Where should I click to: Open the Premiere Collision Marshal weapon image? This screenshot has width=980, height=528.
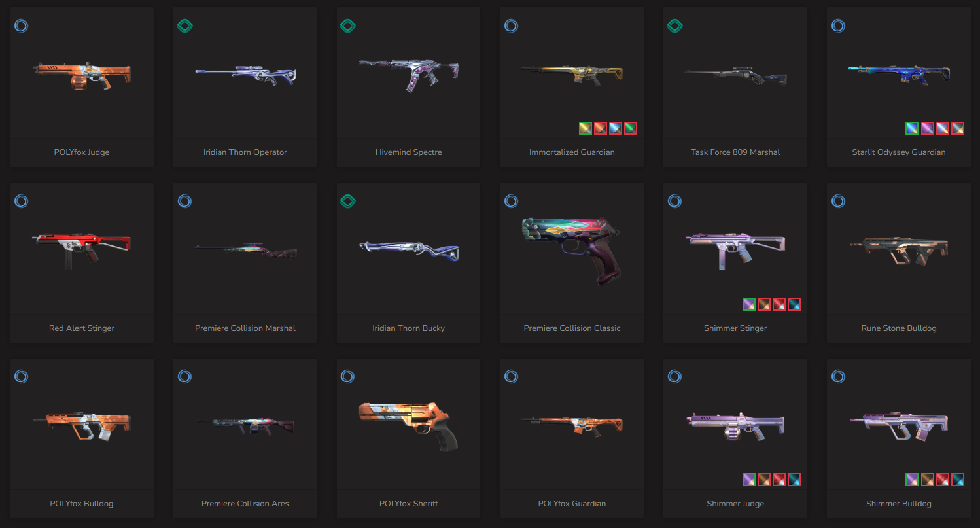[x=246, y=250]
